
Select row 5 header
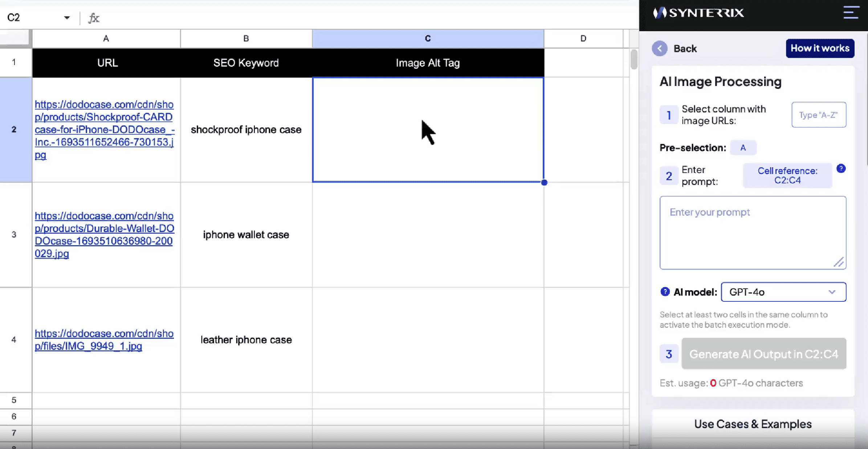point(14,400)
